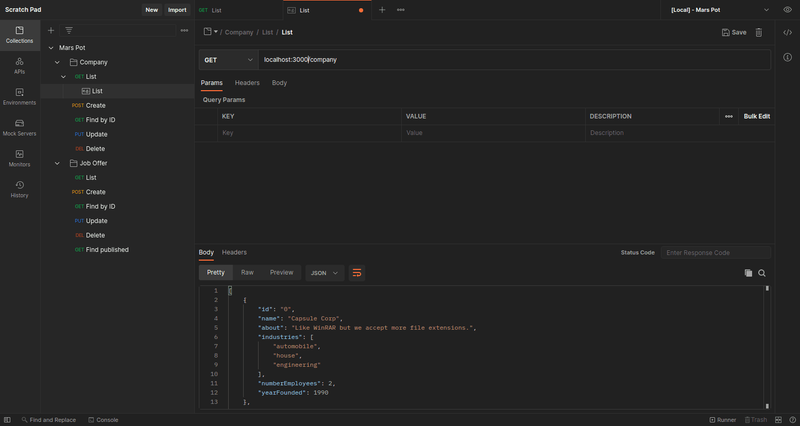The height and width of the screenshot is (426, 800).
Task: Open the help icon in status bar
Action: tap(792, 420)
